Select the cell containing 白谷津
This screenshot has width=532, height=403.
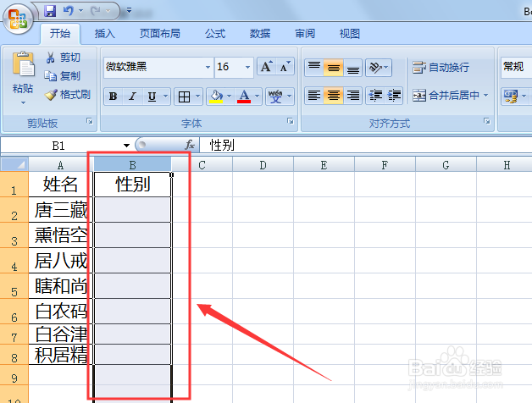coord(60,334)
